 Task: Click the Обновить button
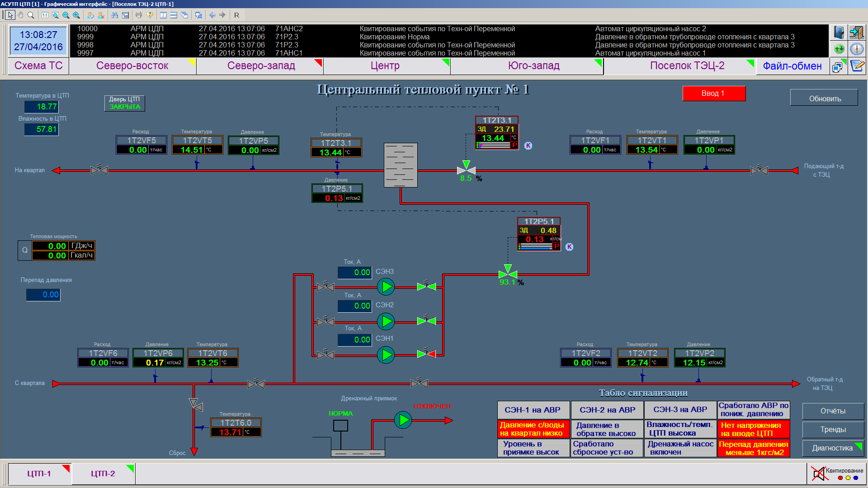825,98
